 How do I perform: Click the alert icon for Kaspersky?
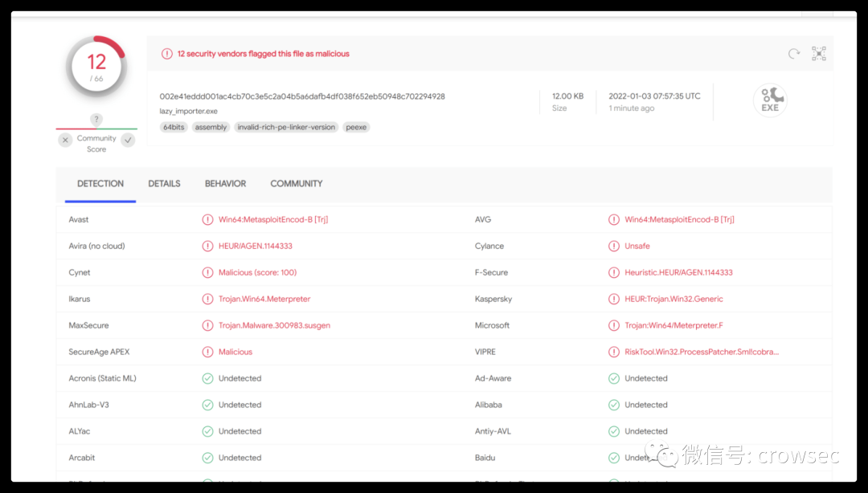pos(614,299)
